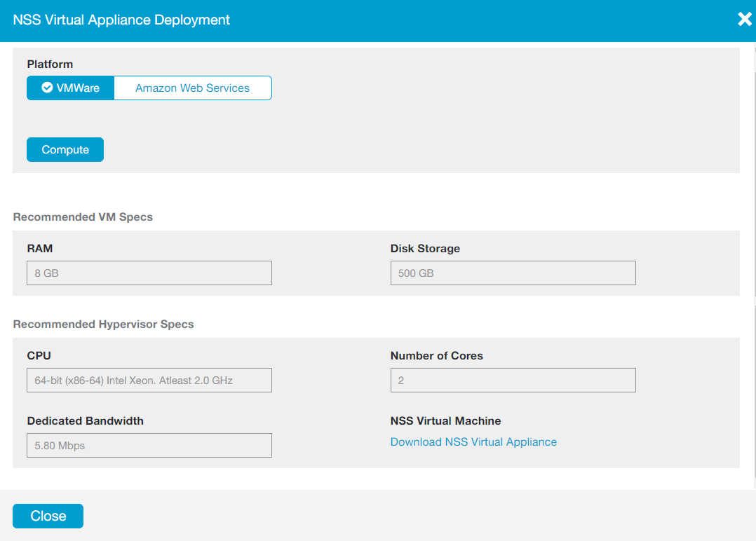This screenshot has height=541, width=756.
Task: Click the checkmark icon on VMWare tab
Action: point(47,88)
